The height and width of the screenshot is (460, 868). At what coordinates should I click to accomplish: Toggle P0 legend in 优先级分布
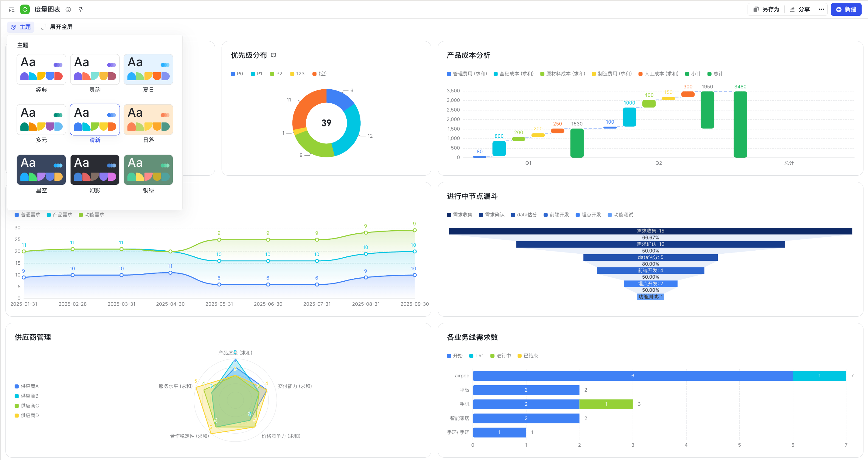pos(237,74)
